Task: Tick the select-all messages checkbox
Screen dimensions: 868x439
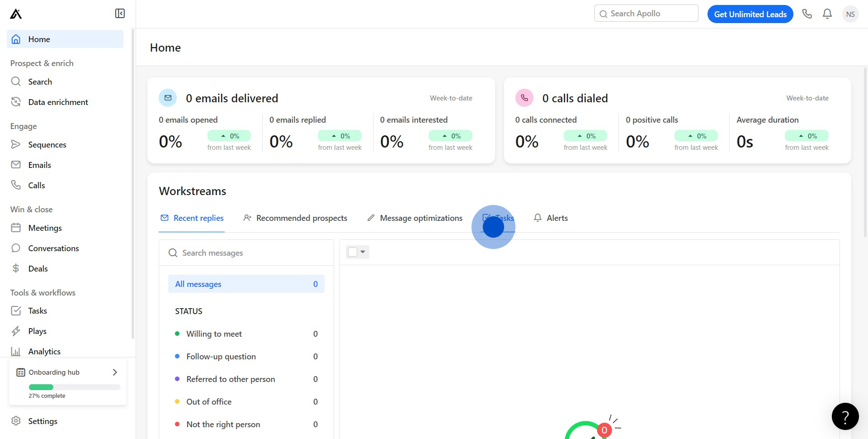Action: pos(353,252)
